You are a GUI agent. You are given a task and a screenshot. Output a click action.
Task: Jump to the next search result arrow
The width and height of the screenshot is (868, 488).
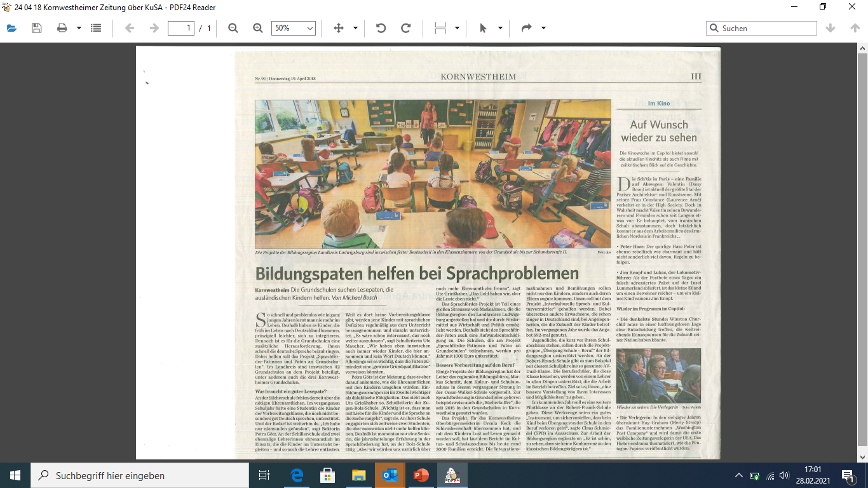(830, 28)
